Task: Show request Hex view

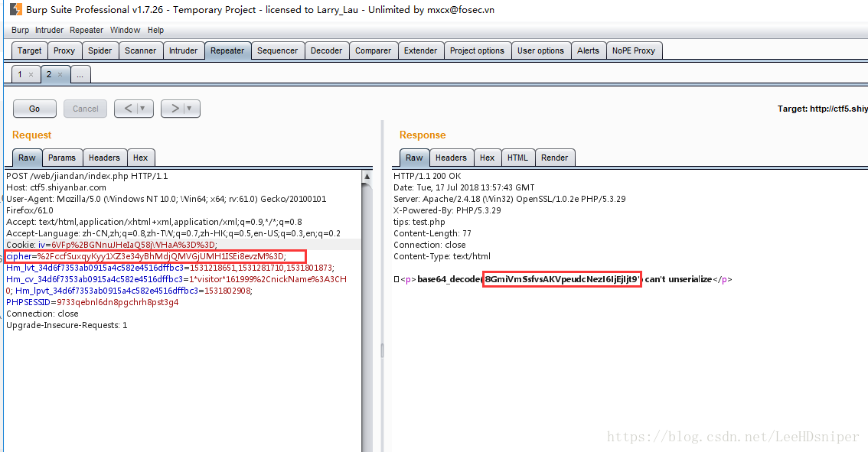Action: tap(141, 158)
